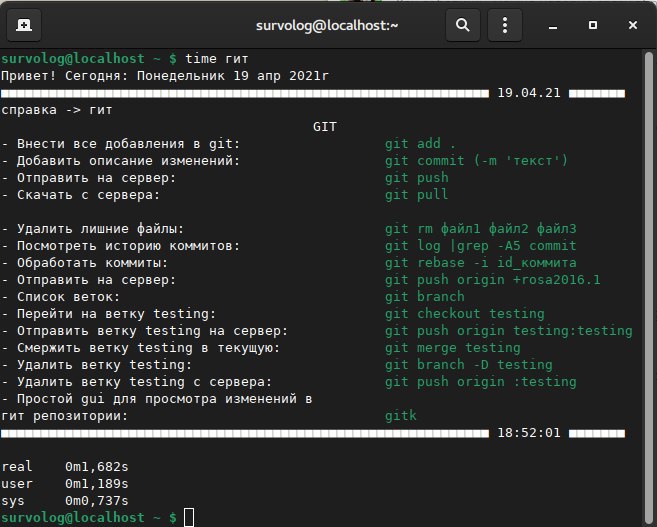This screenshot has width=657, height=527.
Task: Click the 'real 0m1,682s' timing line
Action: click(x=65, y=466)
